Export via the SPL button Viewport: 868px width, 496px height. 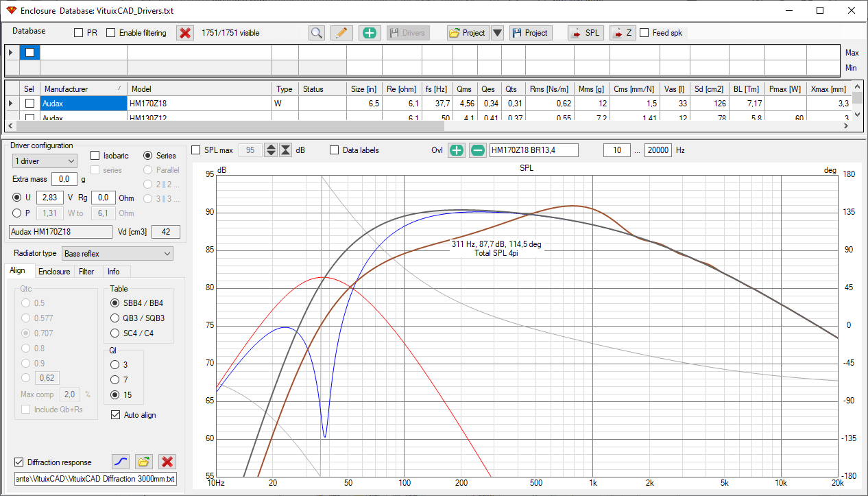[x=586, y=33]
